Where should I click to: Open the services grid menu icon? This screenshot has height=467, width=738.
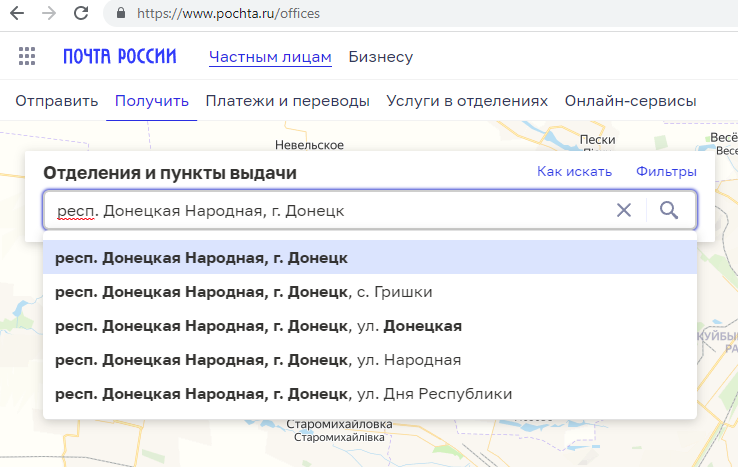pos(27,56)
